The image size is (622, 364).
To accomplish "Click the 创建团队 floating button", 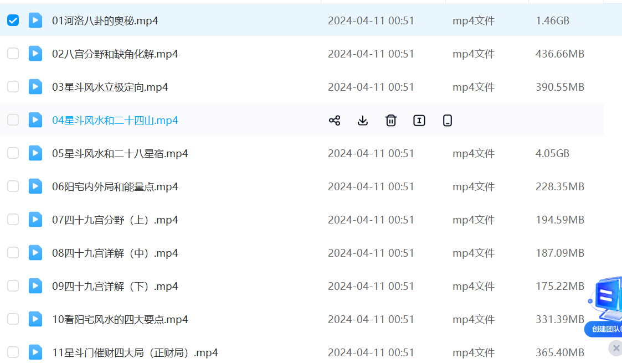I will 605,329.
